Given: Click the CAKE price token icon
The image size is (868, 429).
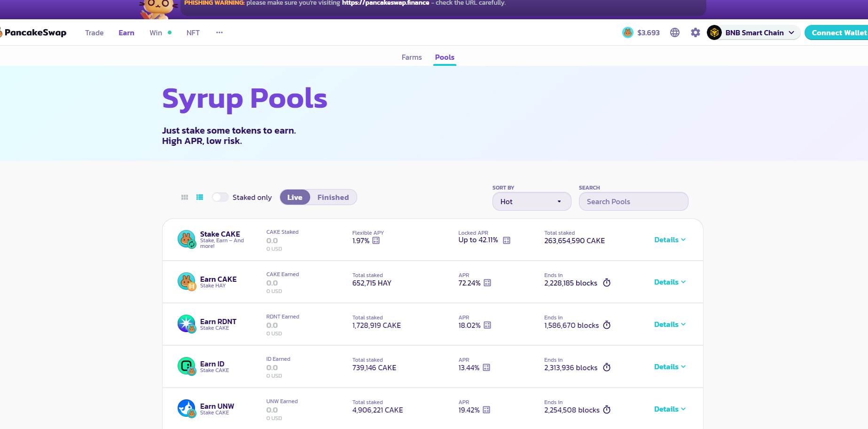Looking at the screenshot, I should pos(627,32).
